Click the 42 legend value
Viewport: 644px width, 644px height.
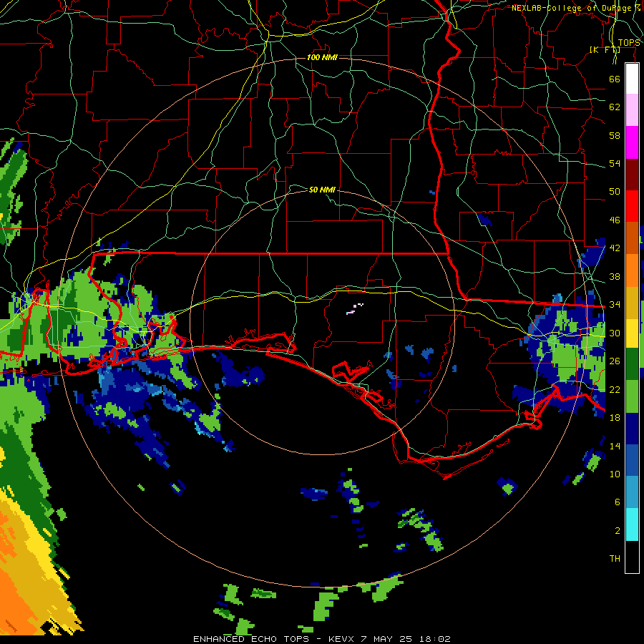click(x=615, y=248)
